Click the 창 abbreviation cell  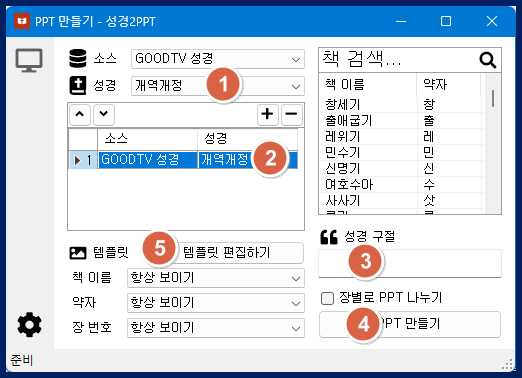pos(449,104)
